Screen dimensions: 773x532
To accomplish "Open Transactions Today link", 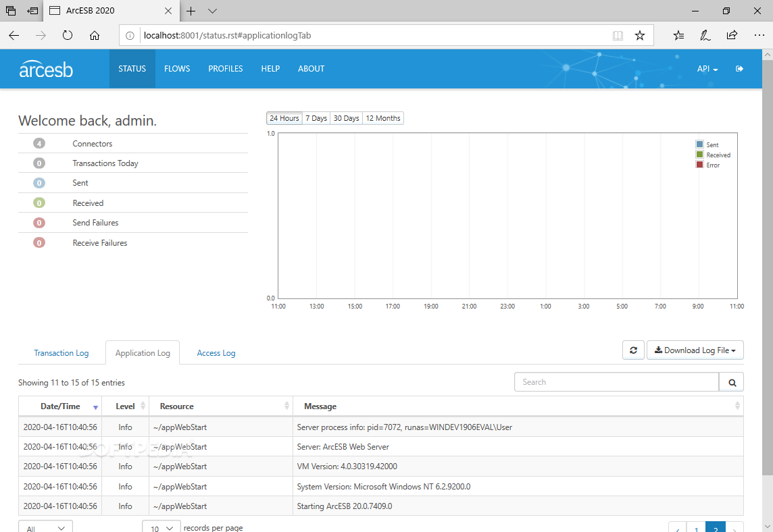I will [x=105, y=163].
